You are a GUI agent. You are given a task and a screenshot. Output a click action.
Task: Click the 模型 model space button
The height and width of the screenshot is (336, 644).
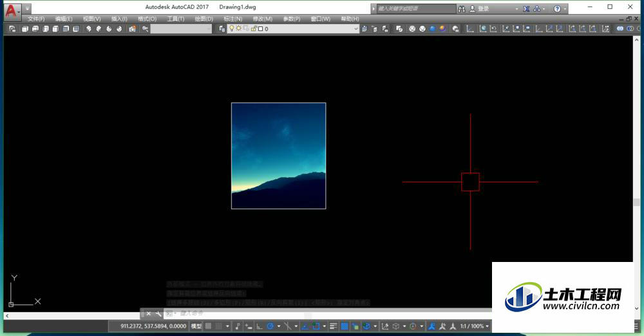pyautogui.click(x=196, y=326)
